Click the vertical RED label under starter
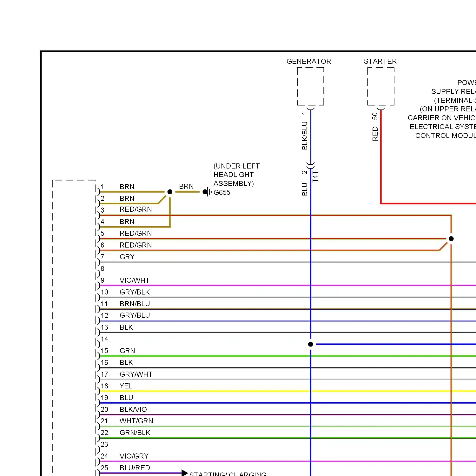 click(375, 134)
